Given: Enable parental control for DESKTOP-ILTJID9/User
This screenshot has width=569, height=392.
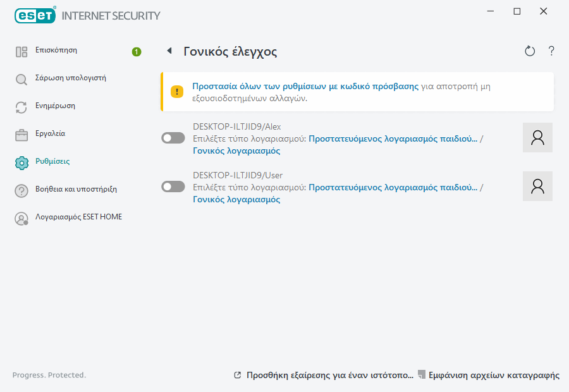Looking at the screenshot, I should click(173, 186).
